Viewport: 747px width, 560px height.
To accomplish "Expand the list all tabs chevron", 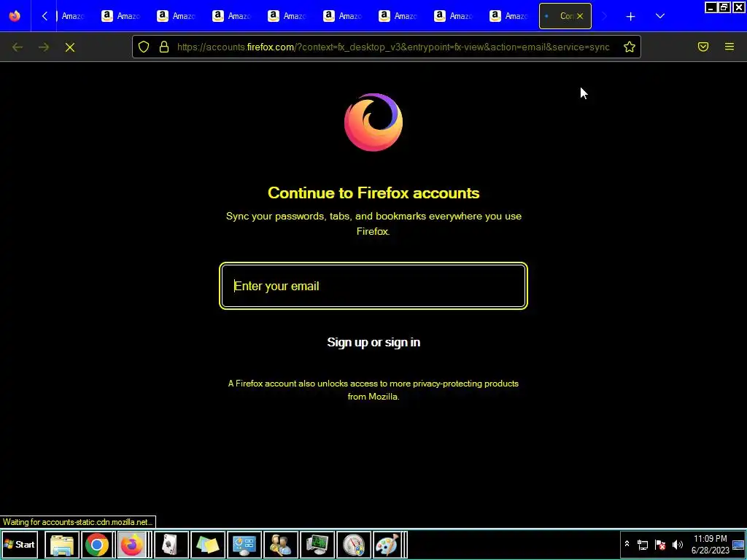I will point(659,16).
